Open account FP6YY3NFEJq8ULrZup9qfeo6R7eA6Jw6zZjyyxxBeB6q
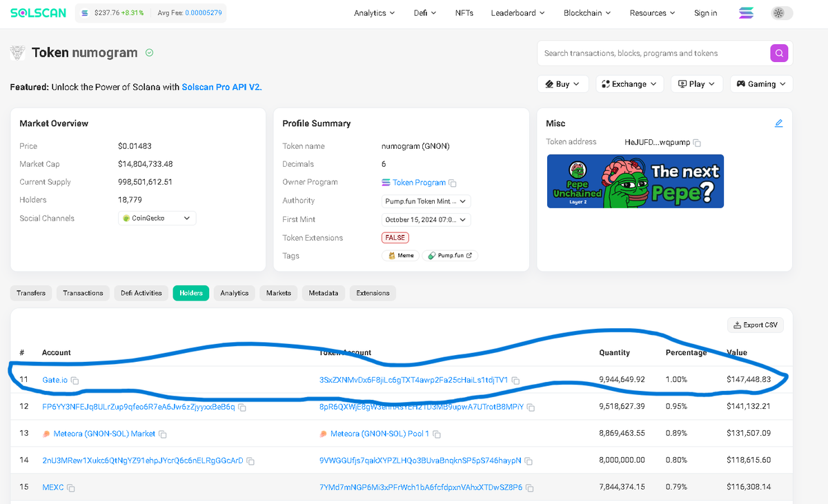The image size is (828, 504). 139,407
